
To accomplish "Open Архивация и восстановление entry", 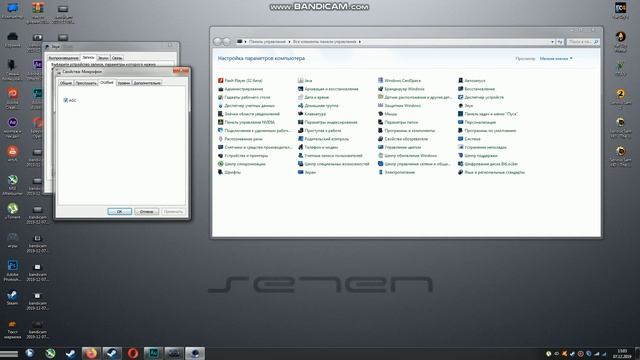I will (328, 89).
